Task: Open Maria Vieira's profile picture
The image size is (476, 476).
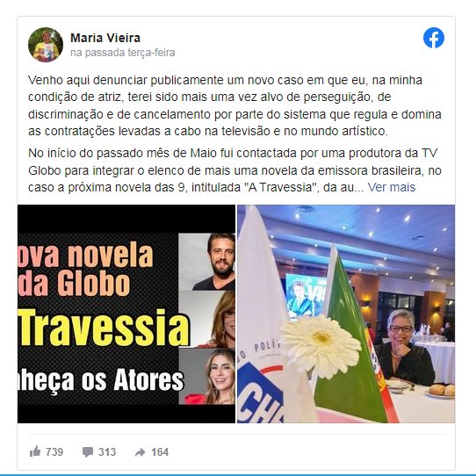Action: pos(46,45)
